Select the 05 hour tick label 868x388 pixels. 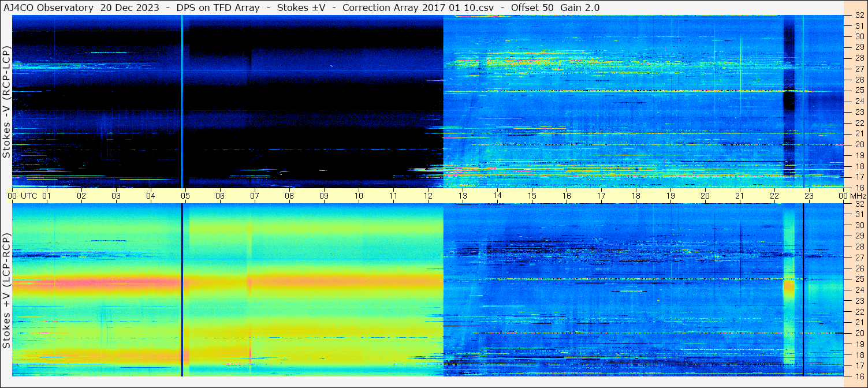(x=185, y=196)
